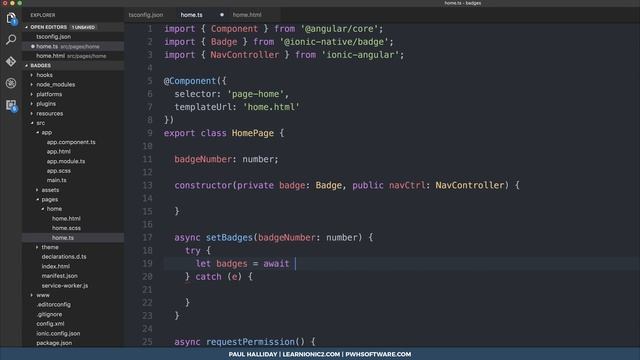
Task: Collapse the app folder
Action: (x=47, y=133)
